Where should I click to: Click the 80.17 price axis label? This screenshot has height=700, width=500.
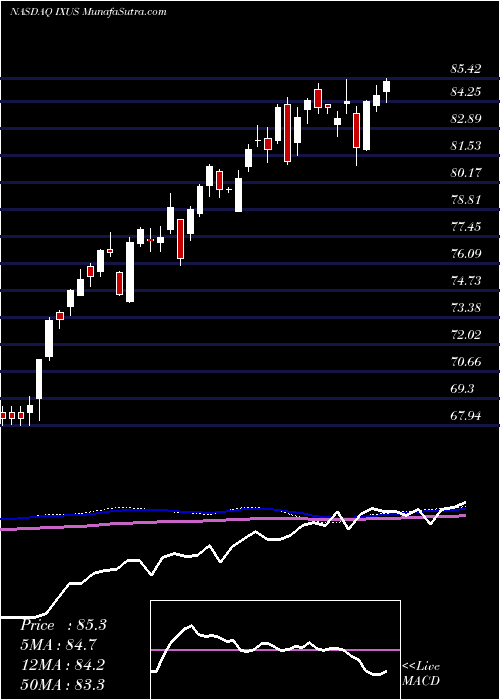pos(466,172)
